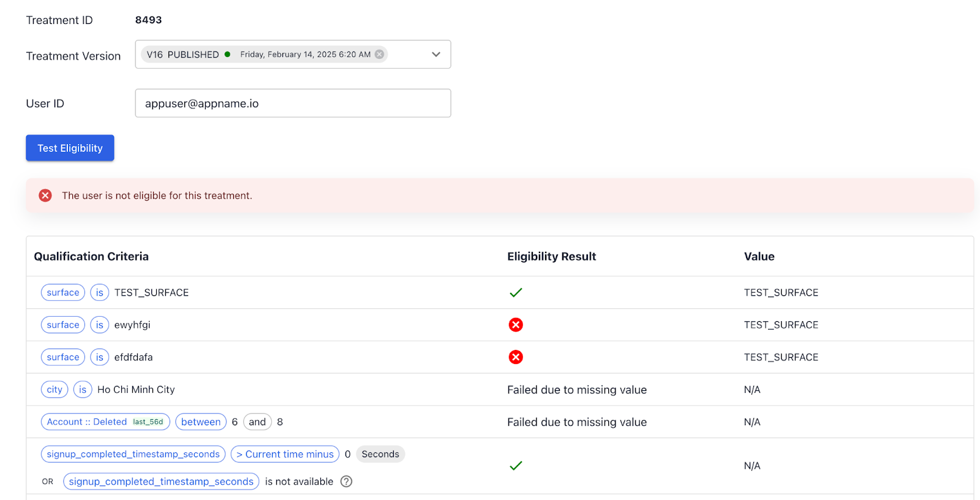Click the red X icon for efdfdafa row
980x500 pixels.
coord(516,357)
